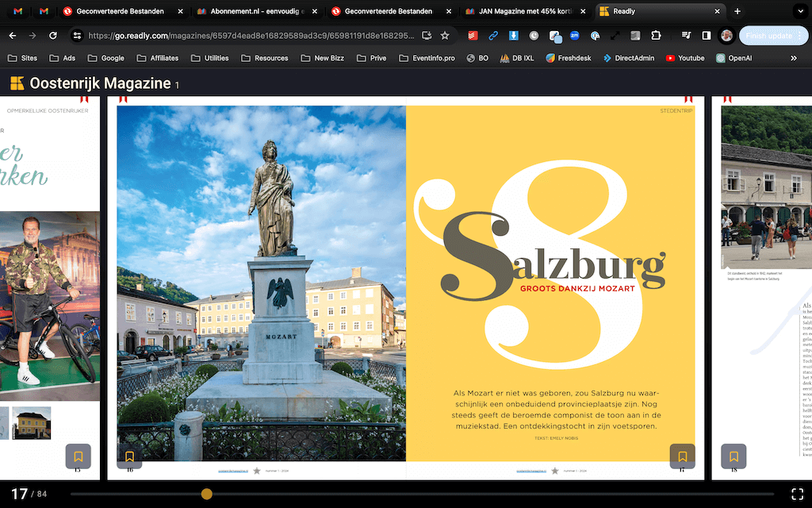Open the Youtube bookmark

(x=685, y=58)
